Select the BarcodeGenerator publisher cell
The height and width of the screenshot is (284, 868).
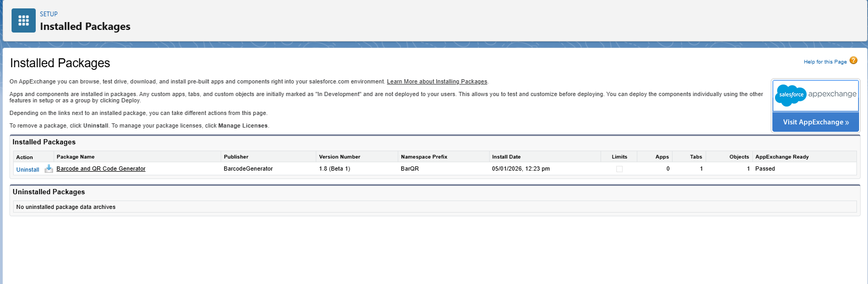click(248, 169)
